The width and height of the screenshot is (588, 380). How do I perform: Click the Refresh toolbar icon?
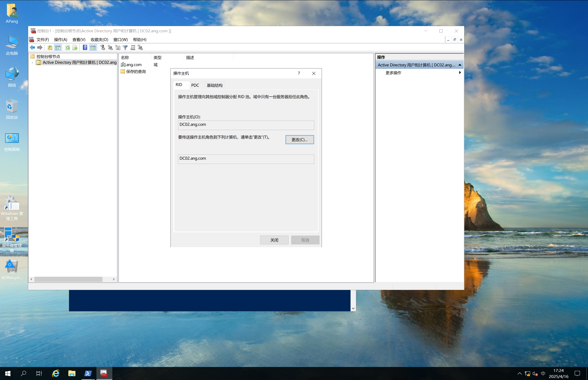[x=68, y=47]
